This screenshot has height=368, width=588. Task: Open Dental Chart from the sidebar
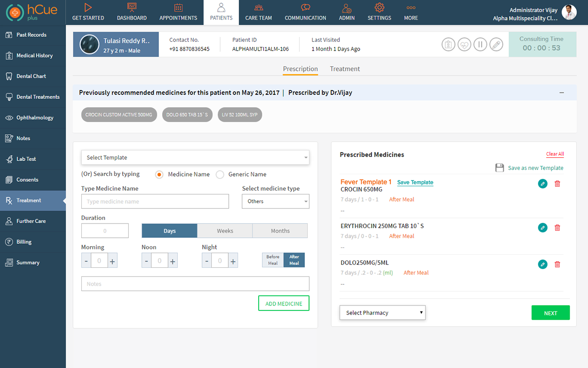(x=31, y=76)
